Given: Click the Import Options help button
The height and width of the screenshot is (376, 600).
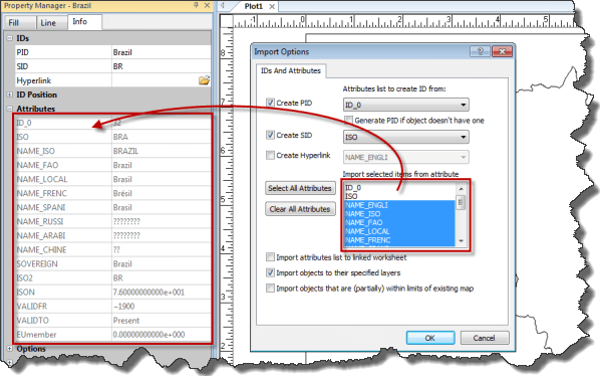Looking at the screenshot, I should [480, 51].
